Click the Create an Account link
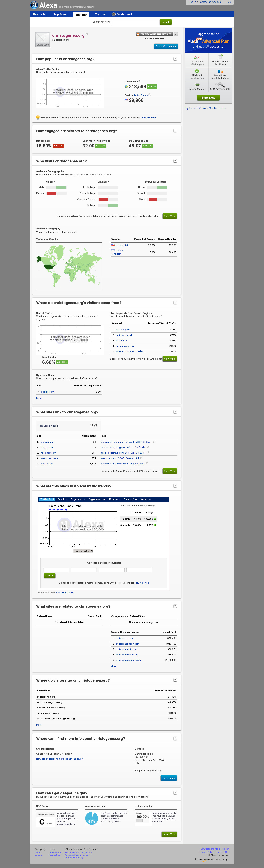 click(211, 2)
